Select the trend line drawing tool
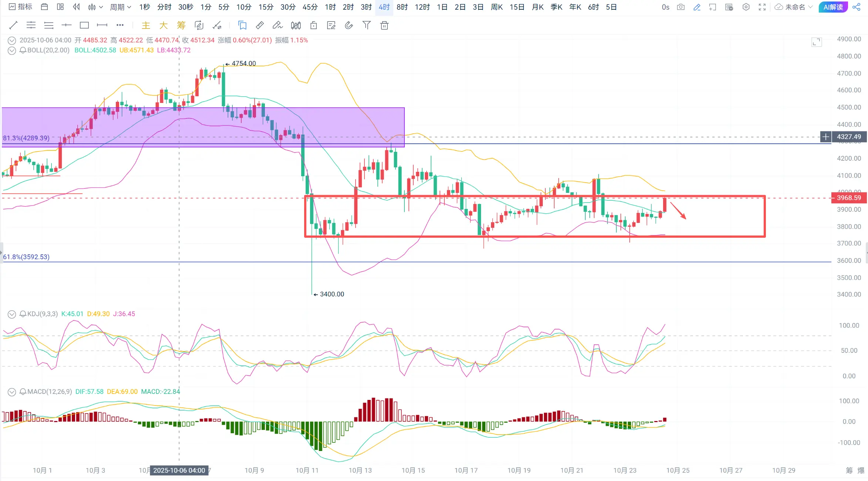Viewport: 868px width, 481px height. (x=13, y=25)
